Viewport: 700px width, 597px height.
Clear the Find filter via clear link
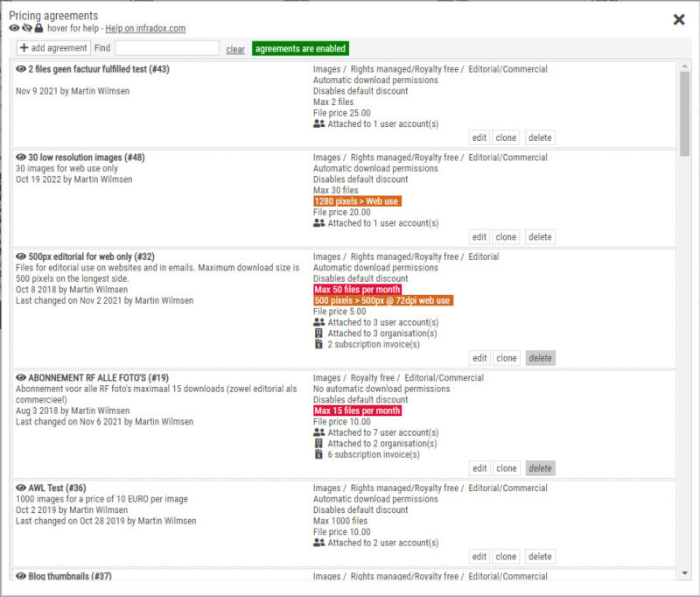[235, 50]
